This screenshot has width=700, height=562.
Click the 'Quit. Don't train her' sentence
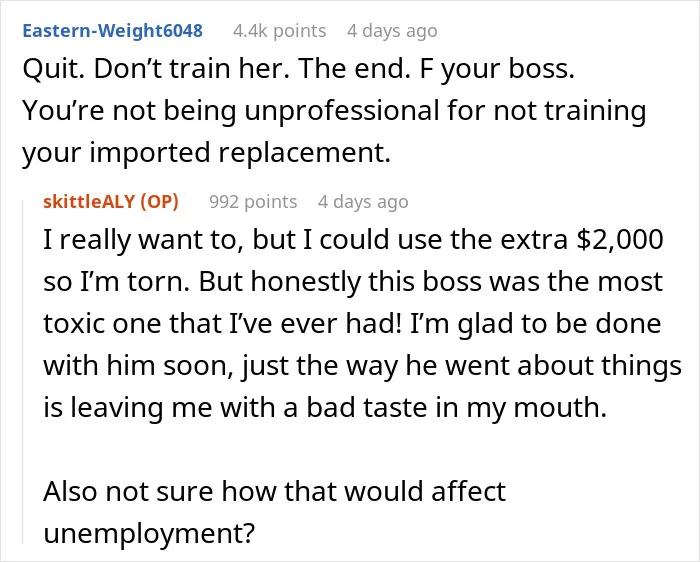(156, 69)
